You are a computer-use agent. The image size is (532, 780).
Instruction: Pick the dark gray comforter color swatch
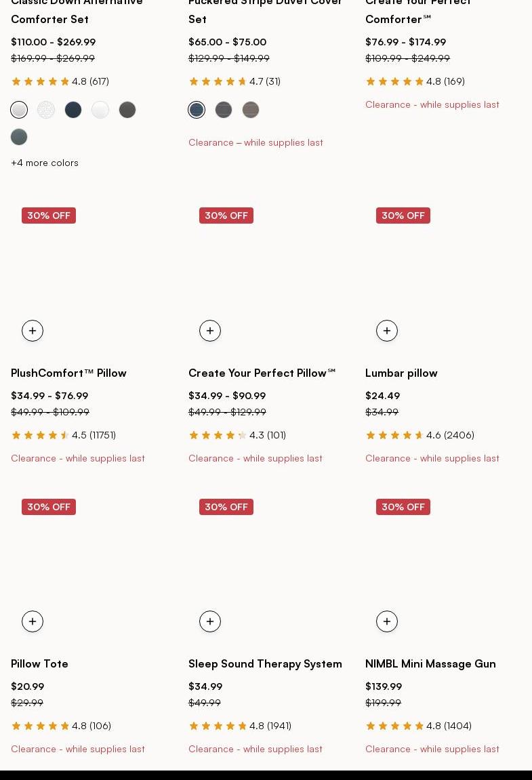click(x=127, y=110)
